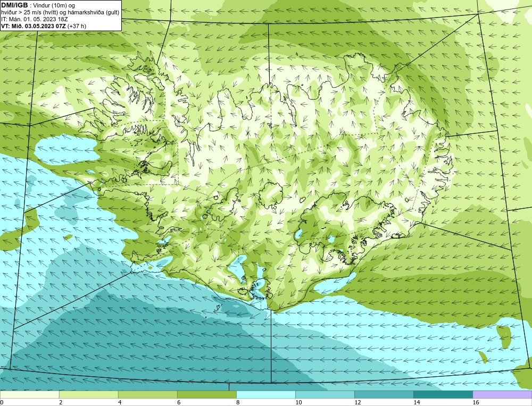
Task: Click the DMI/IGB title text
Action: tap(14, 5)
